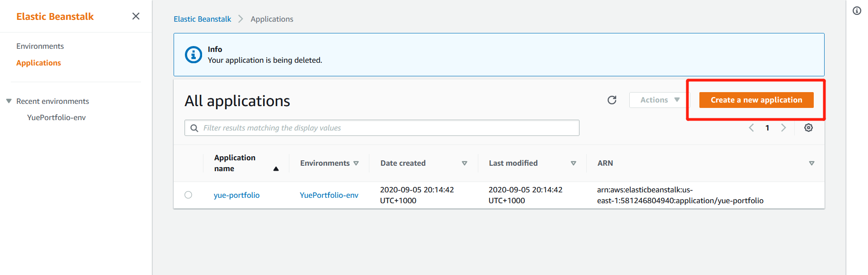Image resolution: width=868 pixels, height=275 pixels.
Task: Open YuePortfolio-env under Recent environments
Action: coord(56,117)
